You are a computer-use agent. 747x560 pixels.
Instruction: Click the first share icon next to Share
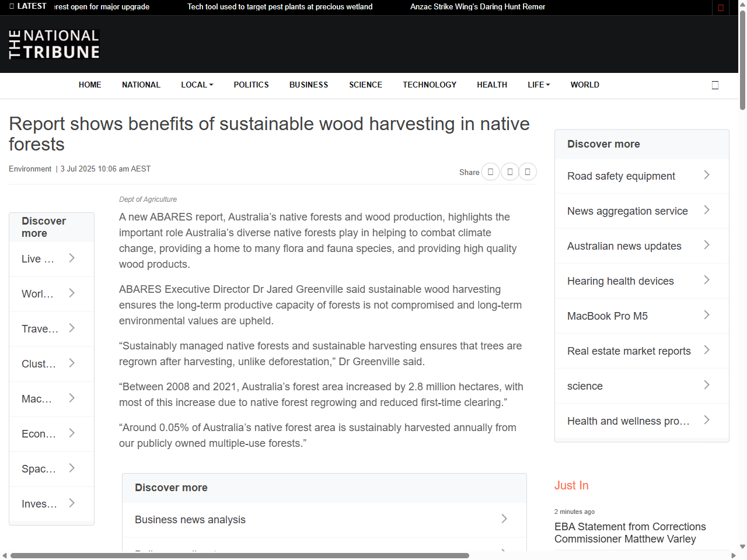490,172
